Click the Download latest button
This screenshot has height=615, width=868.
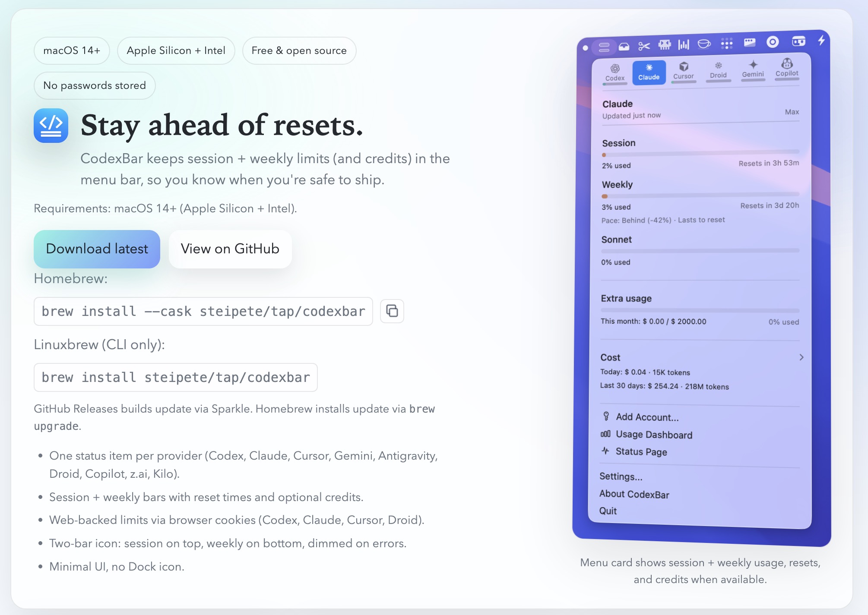click(97, 249)
